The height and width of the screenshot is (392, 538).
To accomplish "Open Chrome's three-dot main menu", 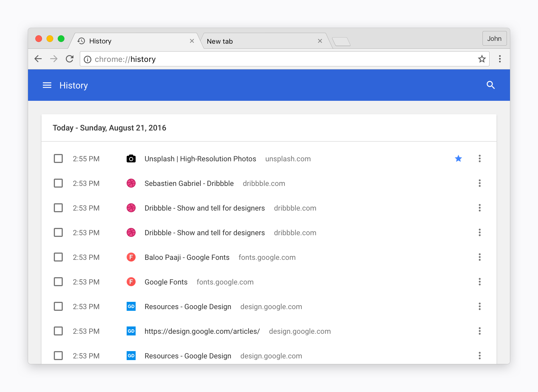I will (500, 59).
